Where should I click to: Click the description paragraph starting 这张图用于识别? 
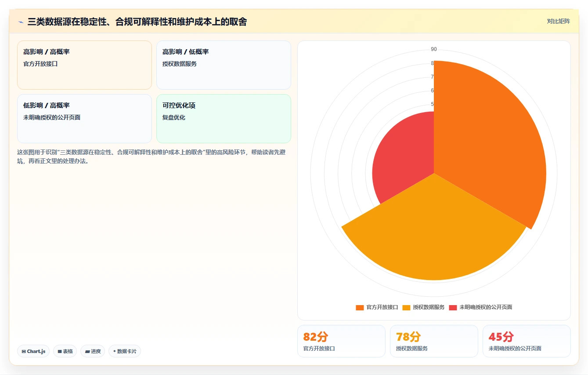[152, 157]
